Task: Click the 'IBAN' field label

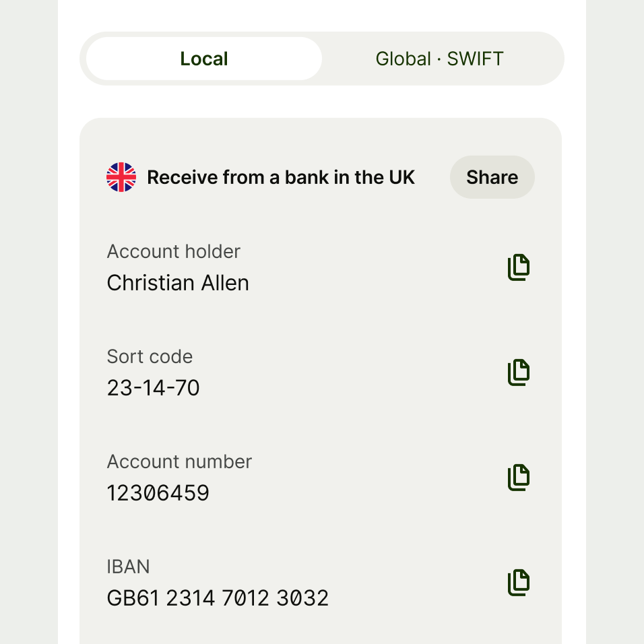Action: (128, 567)
